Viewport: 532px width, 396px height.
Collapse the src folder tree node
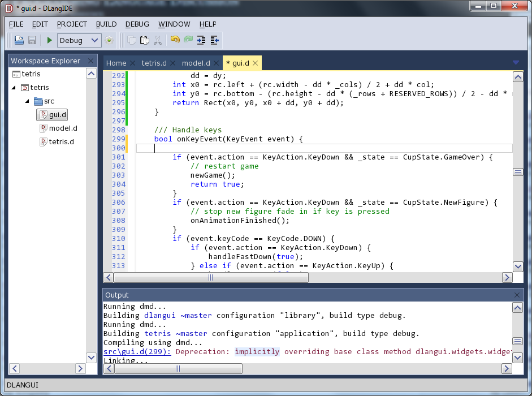pyautogui.click(x=27, y=101)
